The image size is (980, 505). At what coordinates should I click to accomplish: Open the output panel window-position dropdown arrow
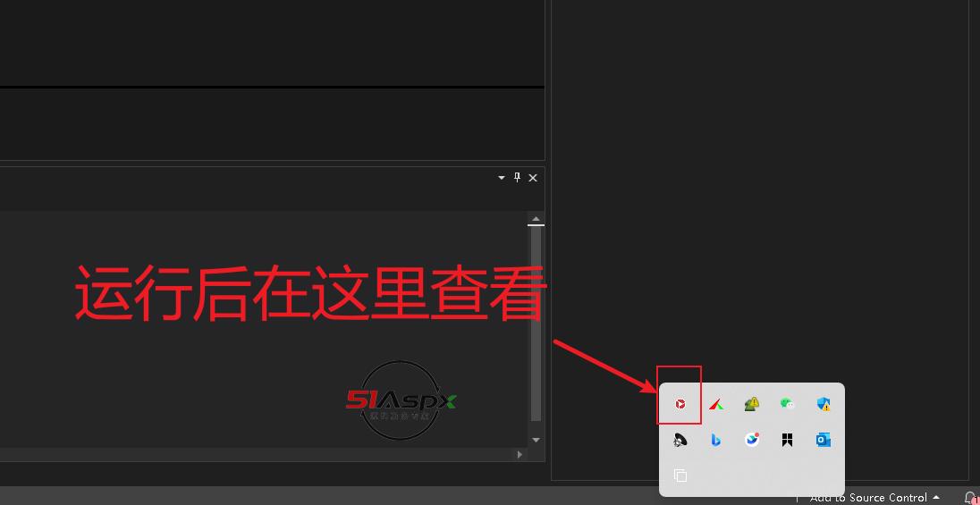tap(502, 178)
